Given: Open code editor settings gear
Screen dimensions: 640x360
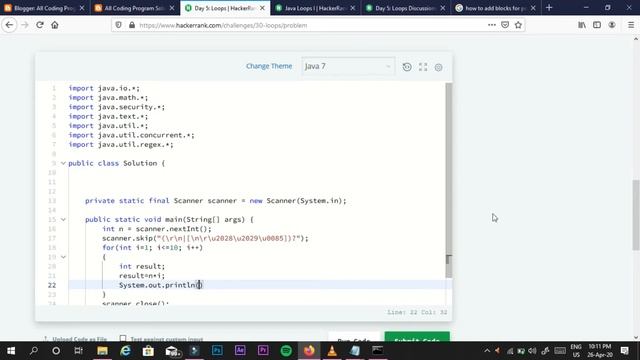Looking at the screenshot, I should 438,67.
